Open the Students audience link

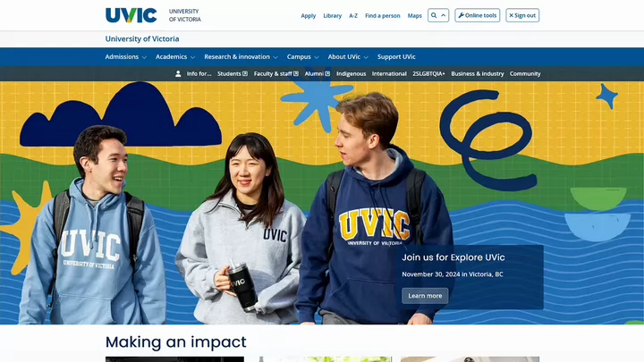click(232, 74)
